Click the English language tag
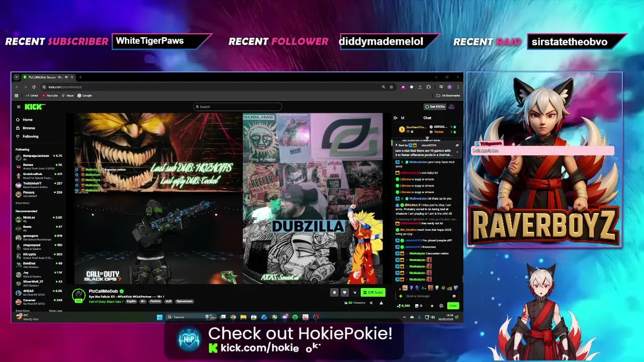The image size is (644, 362). 131,301
